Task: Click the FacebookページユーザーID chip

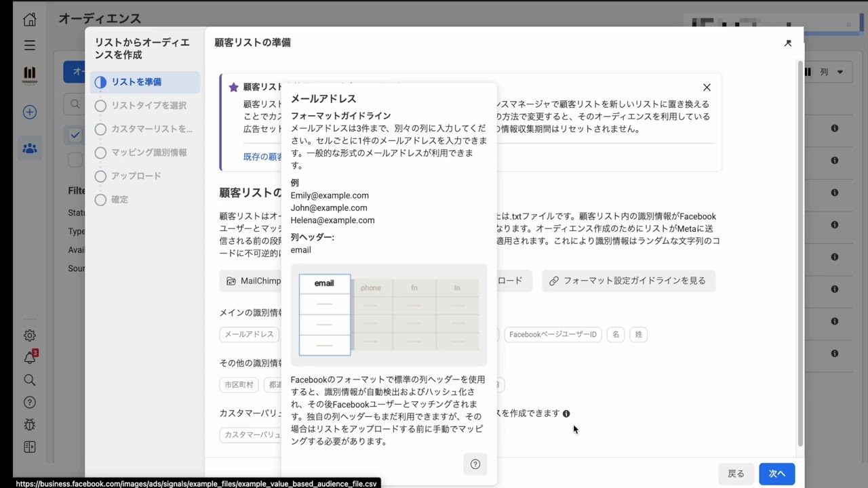Action: point(553,334)
